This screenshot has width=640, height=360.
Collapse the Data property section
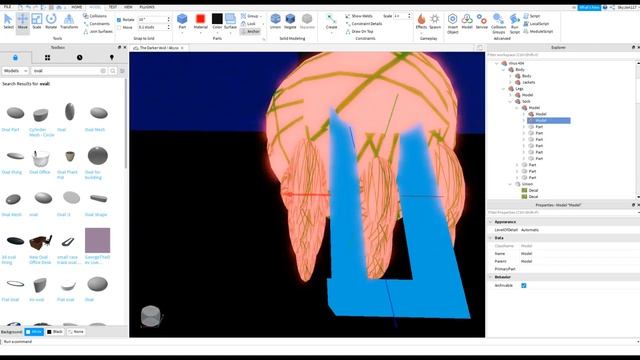tap(491, 238)
